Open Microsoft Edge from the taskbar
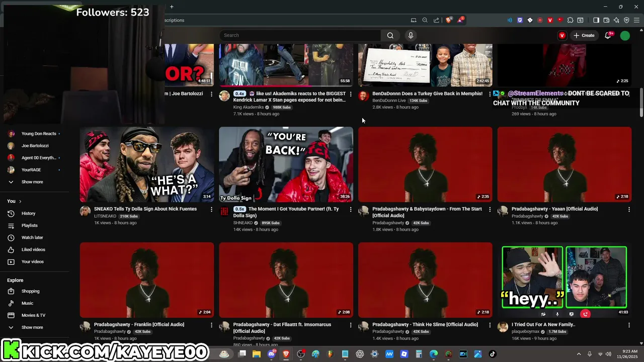The image size is (644, 362). [433, 354]
